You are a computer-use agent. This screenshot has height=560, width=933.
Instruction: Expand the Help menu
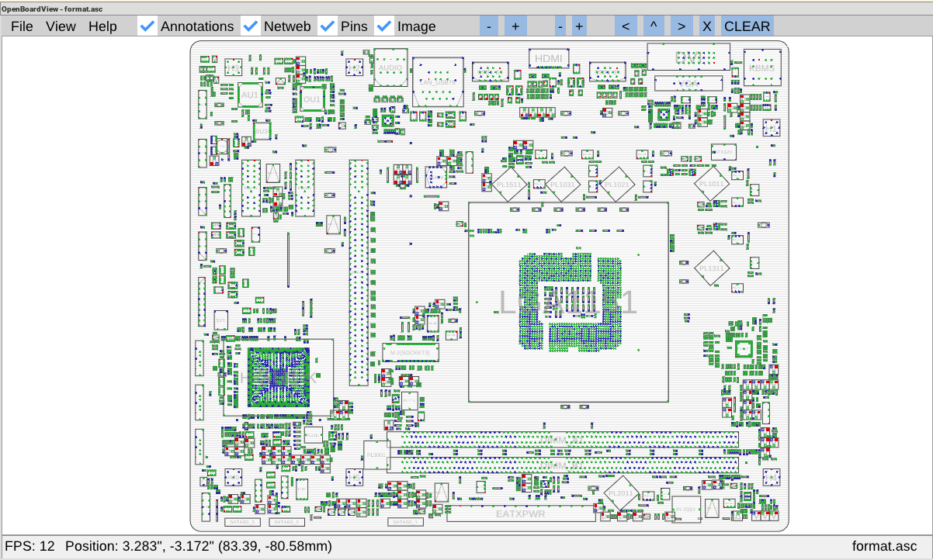(x=102, y=26)
